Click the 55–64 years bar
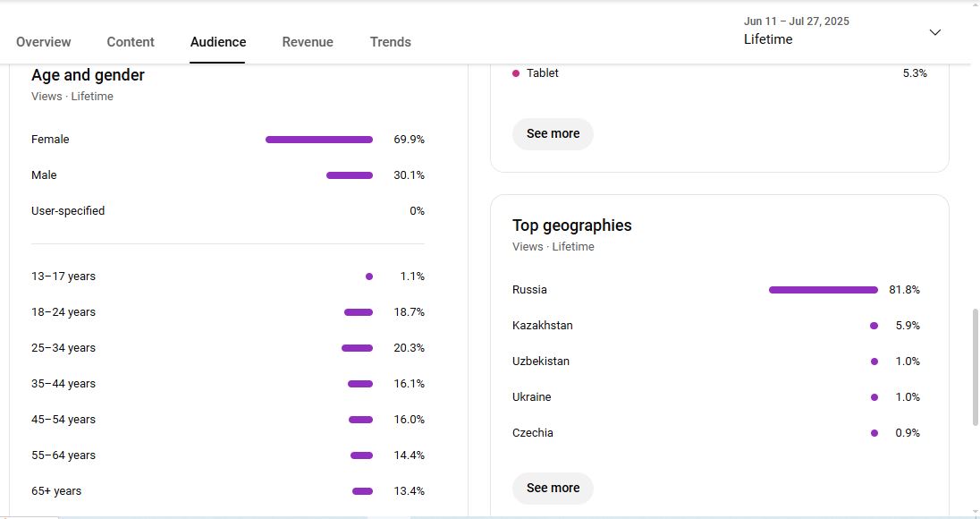980x519 pixels. tap(361, 455)
